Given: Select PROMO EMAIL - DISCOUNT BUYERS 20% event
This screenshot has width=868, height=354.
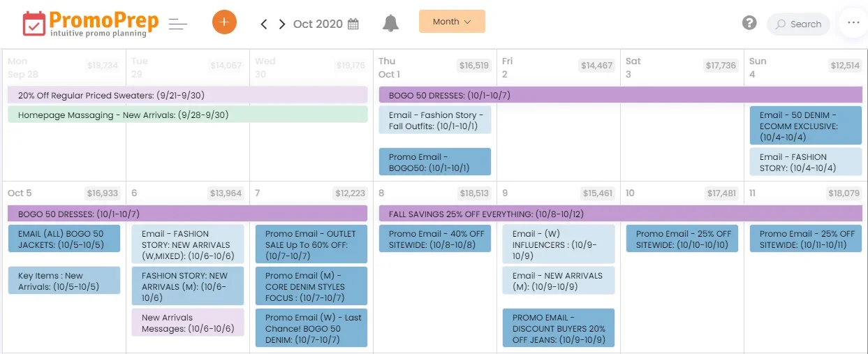Looking at the screenshot, I should (558, 328).
